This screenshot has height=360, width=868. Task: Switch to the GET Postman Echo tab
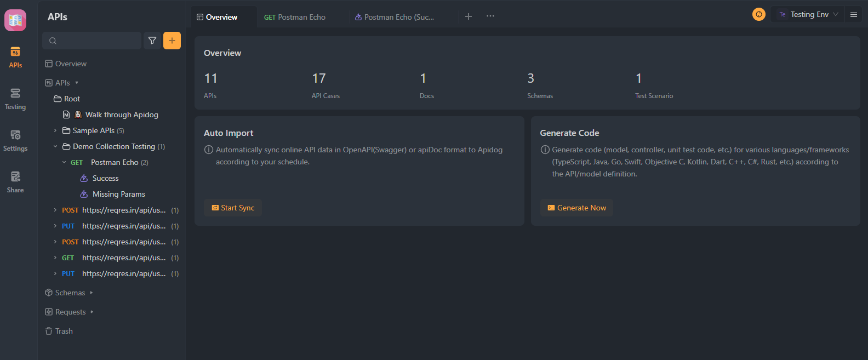295,17
